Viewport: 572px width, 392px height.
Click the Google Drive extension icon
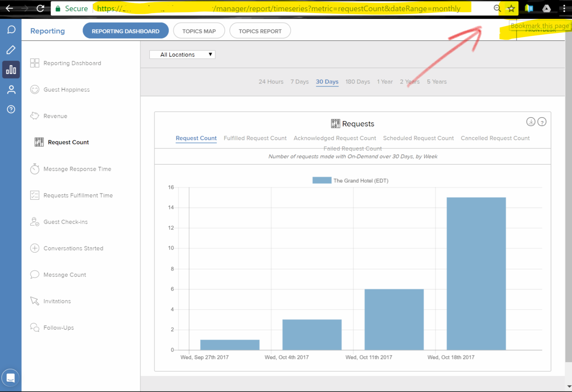547,9
